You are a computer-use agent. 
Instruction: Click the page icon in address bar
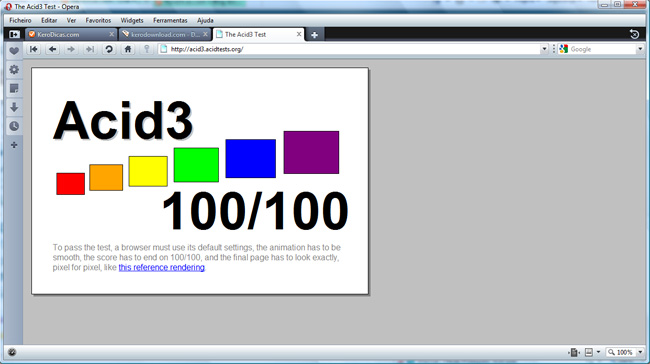click(x=164, y=49)
